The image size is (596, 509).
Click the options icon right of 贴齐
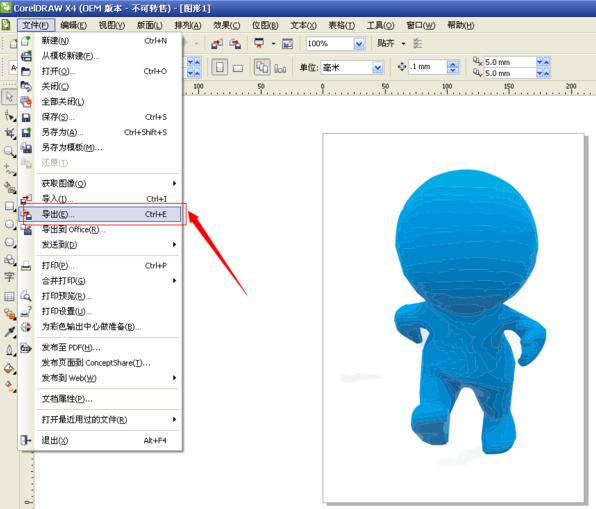point(418,43)
